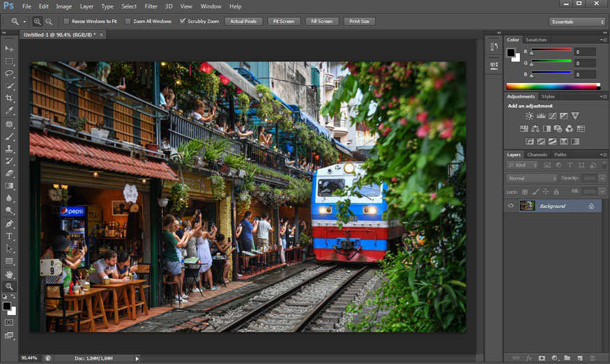Screen dimensions: 610x364
Task: Enable Resize Windows to Fit checkbox
Action: (66, 22)
